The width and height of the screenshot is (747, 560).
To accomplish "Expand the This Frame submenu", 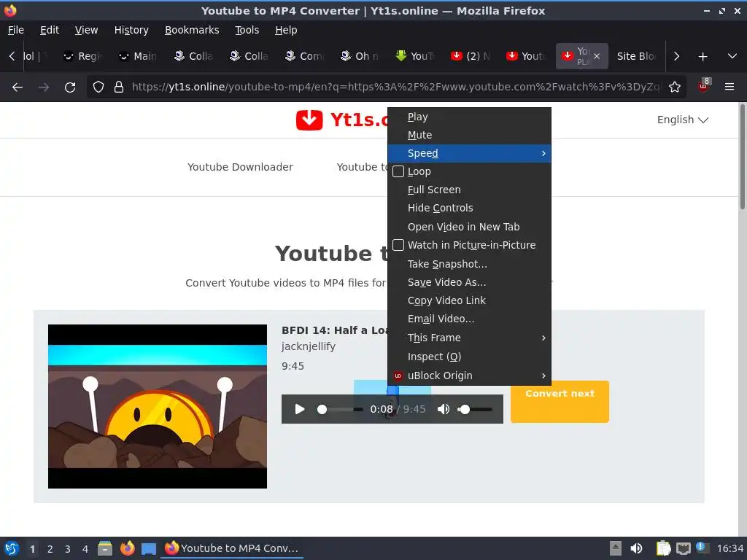I will (x=469, y=338).
